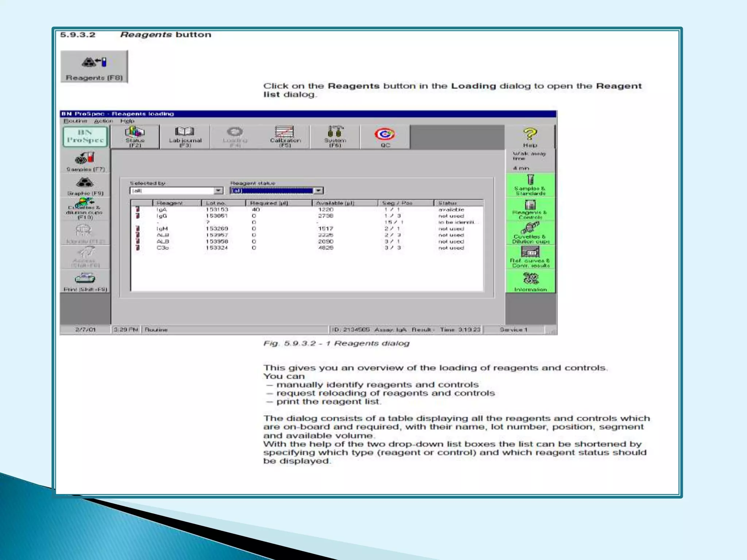The image size is (747, 560).
Task: Open the Ref. curves & Contr. results panel
Action: (530, 257)
